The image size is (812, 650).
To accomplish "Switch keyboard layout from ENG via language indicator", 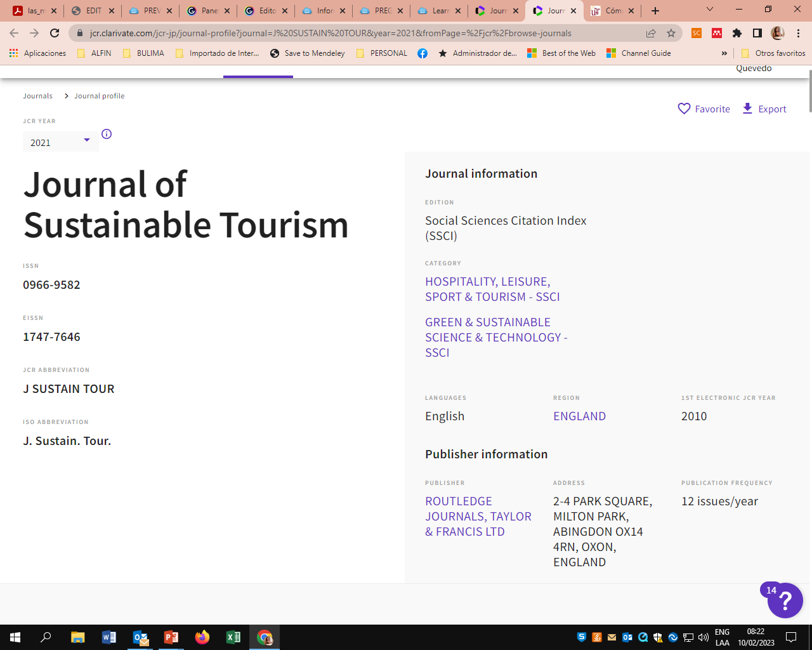I will 723,635.
